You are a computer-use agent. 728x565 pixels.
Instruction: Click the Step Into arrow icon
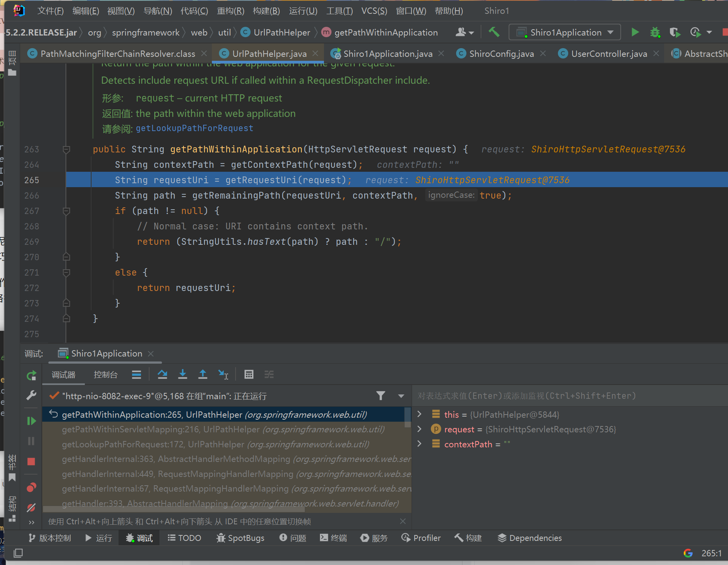[x=182, y=374]
